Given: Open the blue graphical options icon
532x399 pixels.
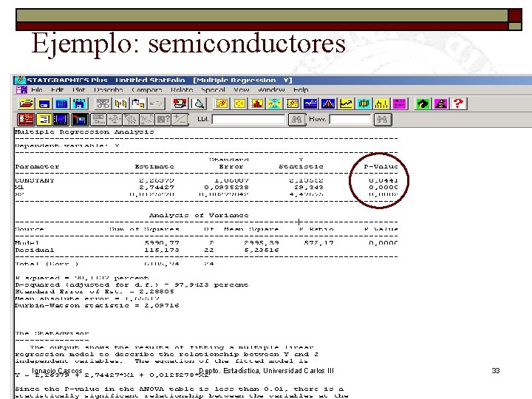Looking at the screenshot, I should pos(62,120).
